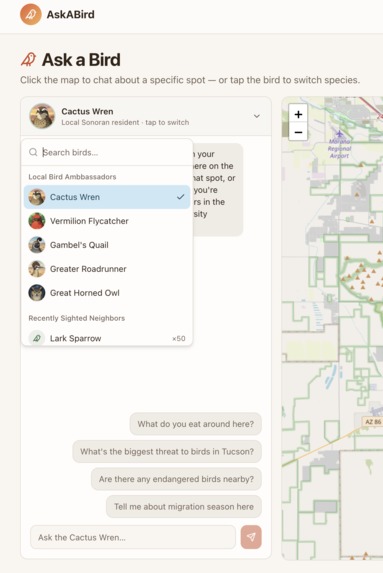Click the Recently Sighted Neighbors section label
Viewport: 383px width, 573px height.
(77, 318)
